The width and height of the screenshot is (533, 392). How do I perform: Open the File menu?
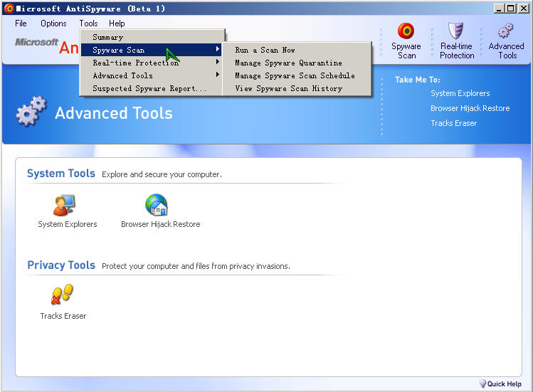click(21, 23)
